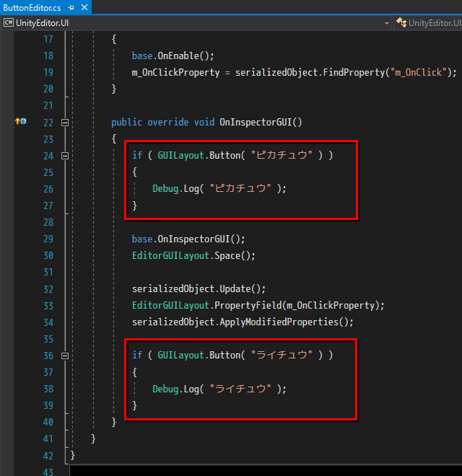The height and width of the screenshot is (476, 462).
Task: Collapse the if block at line 36
Action: pyautogui.click(x=65, y=356)
